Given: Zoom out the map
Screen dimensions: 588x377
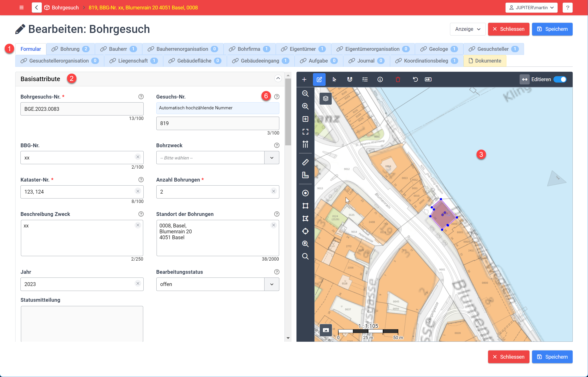Looking at the screenshot, I should pos(305,94).
